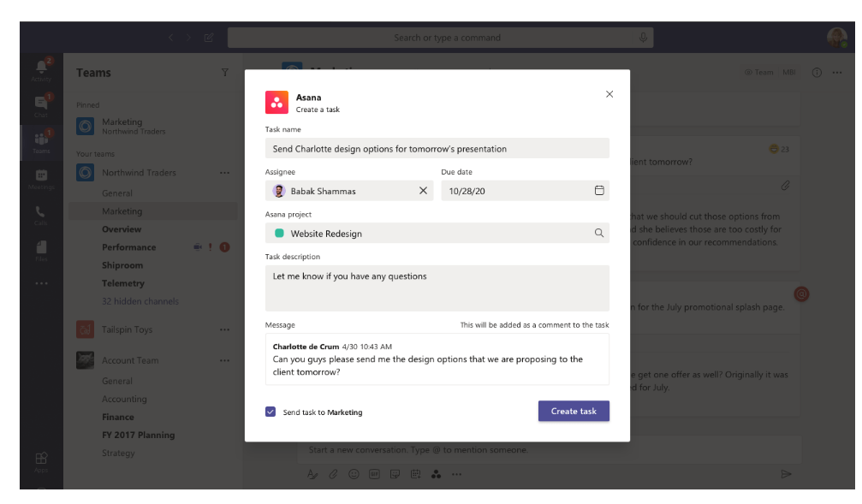Open the Strategy channel
The width and height of the screenshot is (862, 504).
pos(118,454)
